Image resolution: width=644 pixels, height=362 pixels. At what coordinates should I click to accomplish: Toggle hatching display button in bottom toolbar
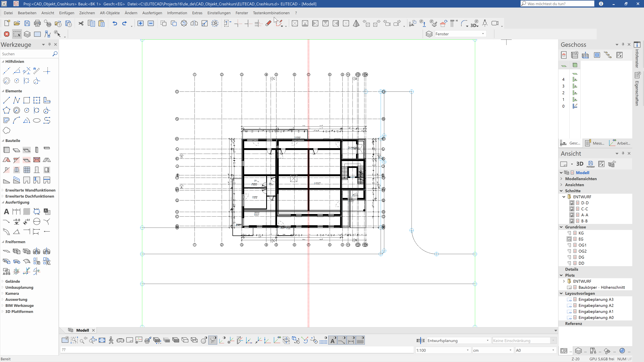click(x=360, y=340)
